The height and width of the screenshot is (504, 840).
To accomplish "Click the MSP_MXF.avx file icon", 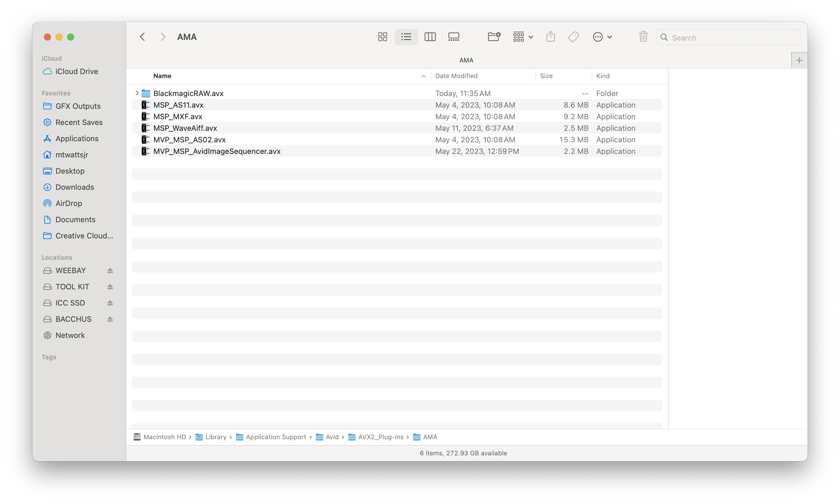I will [x=146, y=116].
